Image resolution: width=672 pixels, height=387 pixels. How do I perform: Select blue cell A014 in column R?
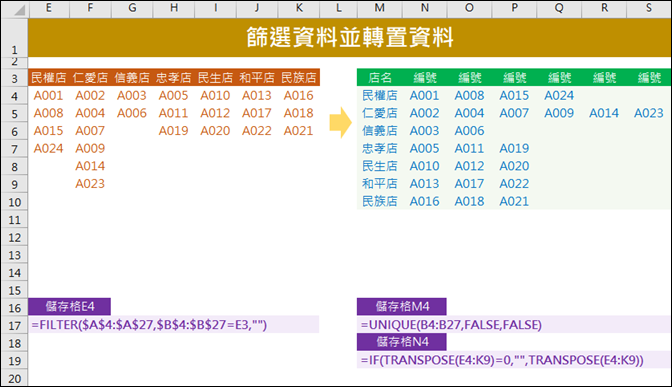[x=604, y=113]
